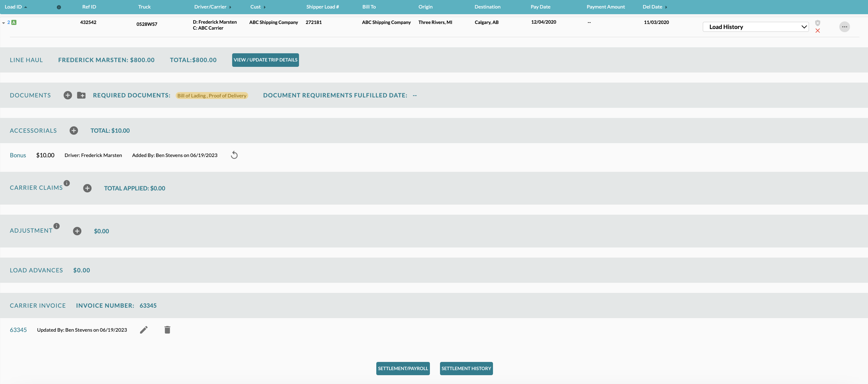Click the red X icon on load row
The height and width of the screenshot is (384, 868).
818,31
